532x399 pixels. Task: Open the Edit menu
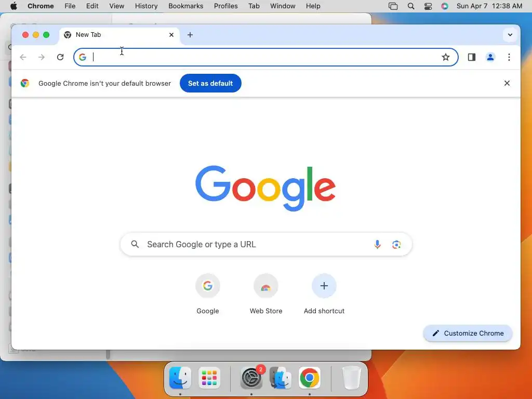(92, 6)
